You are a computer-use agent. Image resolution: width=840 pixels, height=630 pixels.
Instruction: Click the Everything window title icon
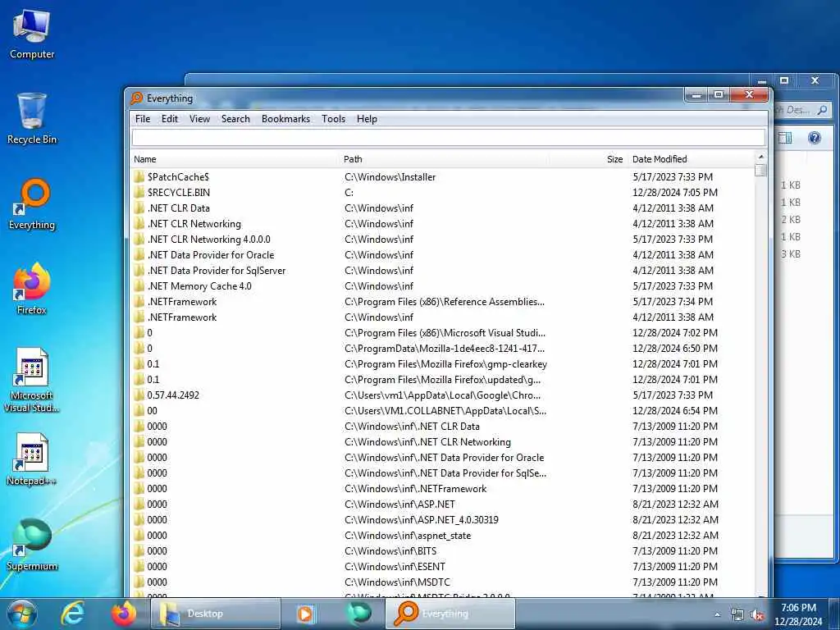(x=137, y=98)
